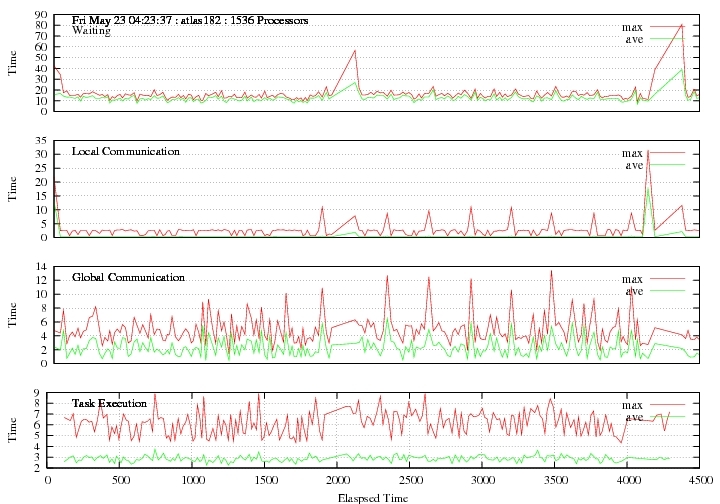Click the x-axis tick label '500'
The width and height of the screenshot is (720, 504).
pos(120,480)
